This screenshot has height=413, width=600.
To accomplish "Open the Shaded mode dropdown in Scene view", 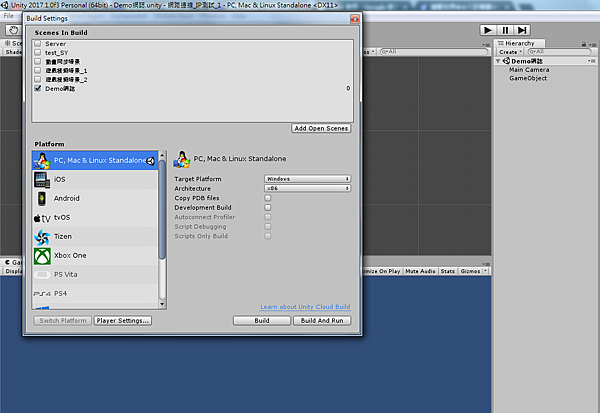I will 13,52.
